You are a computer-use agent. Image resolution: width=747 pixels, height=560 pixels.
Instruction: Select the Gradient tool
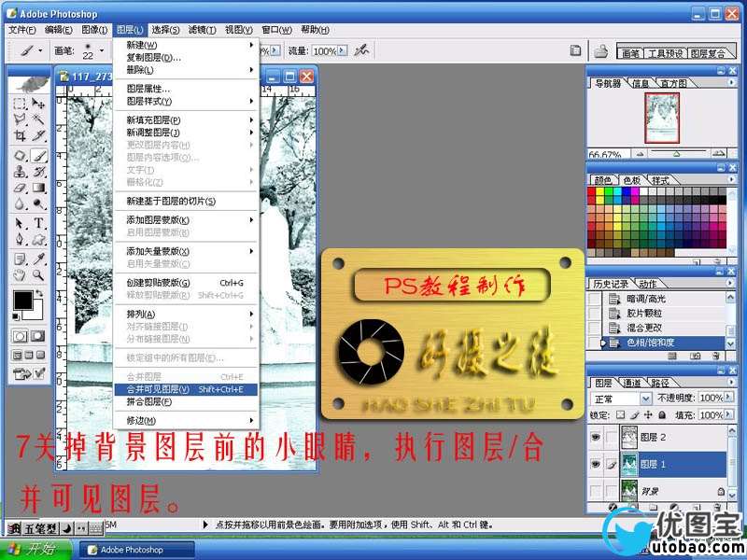[38, 189]
